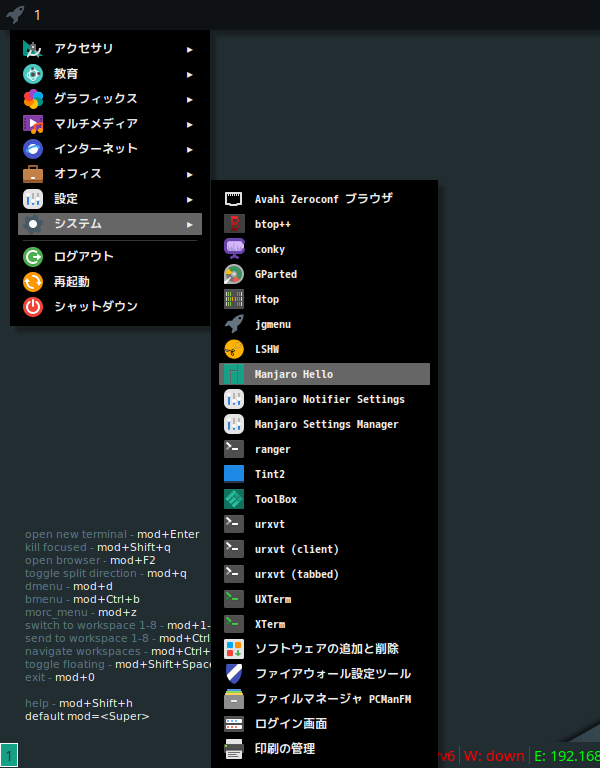The image size is (600, 768).
Task: Open the 設定 menu label
Action: 66,198
